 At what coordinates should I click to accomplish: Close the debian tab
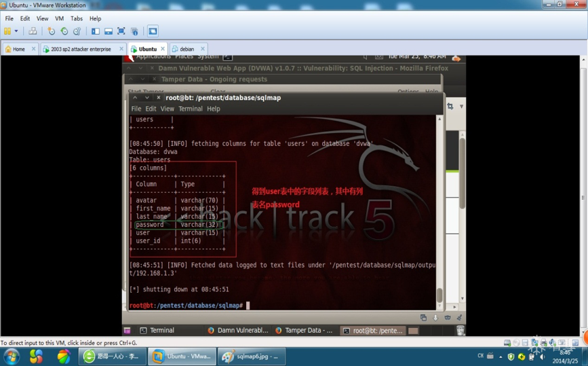pyautogui.click(x=203, y=49)
